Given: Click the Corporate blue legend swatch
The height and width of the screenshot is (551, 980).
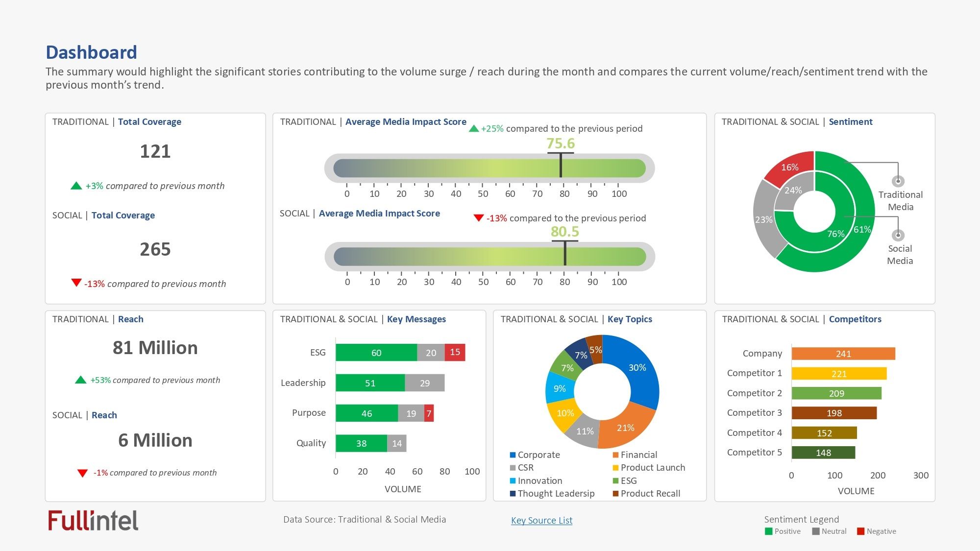Looking at the screenshot, I should 513,455.
